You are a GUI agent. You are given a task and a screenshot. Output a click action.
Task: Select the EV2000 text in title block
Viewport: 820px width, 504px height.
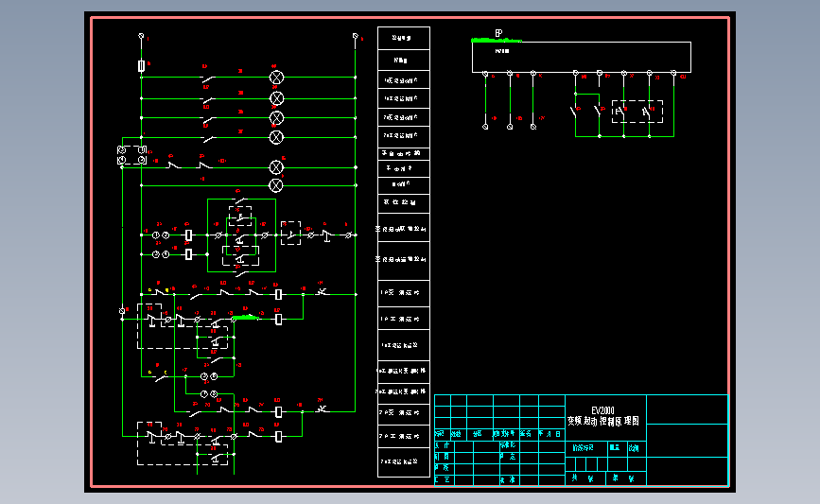602,410
